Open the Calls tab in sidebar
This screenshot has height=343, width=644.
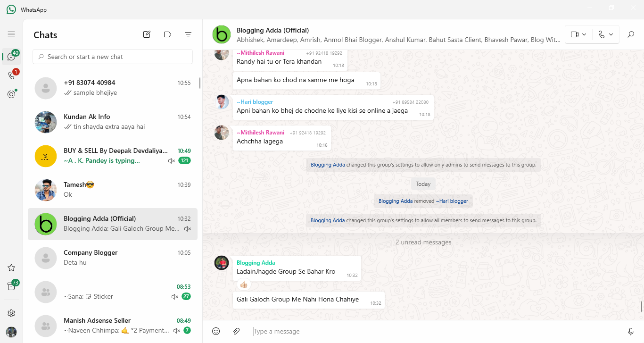pos(11,75)
